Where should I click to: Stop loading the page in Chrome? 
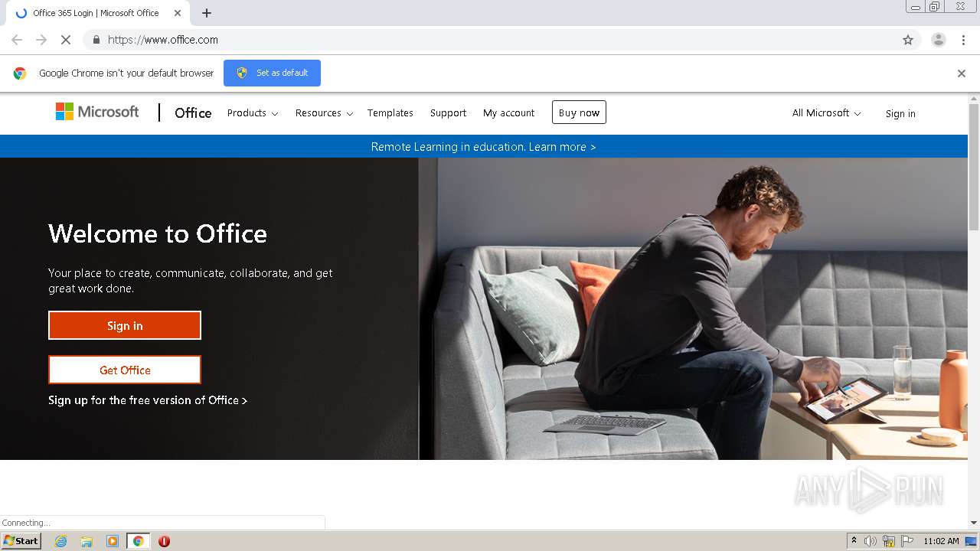point(66,40)
